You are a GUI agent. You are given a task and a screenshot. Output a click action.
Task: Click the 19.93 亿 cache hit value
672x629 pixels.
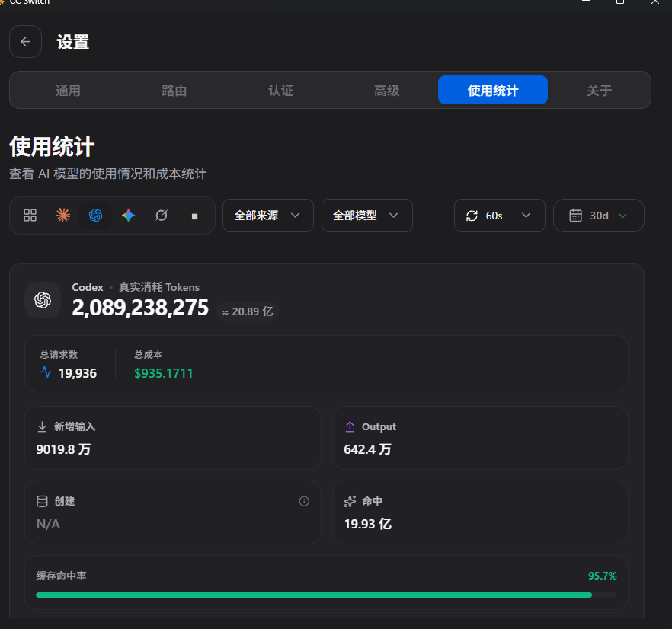368,524
